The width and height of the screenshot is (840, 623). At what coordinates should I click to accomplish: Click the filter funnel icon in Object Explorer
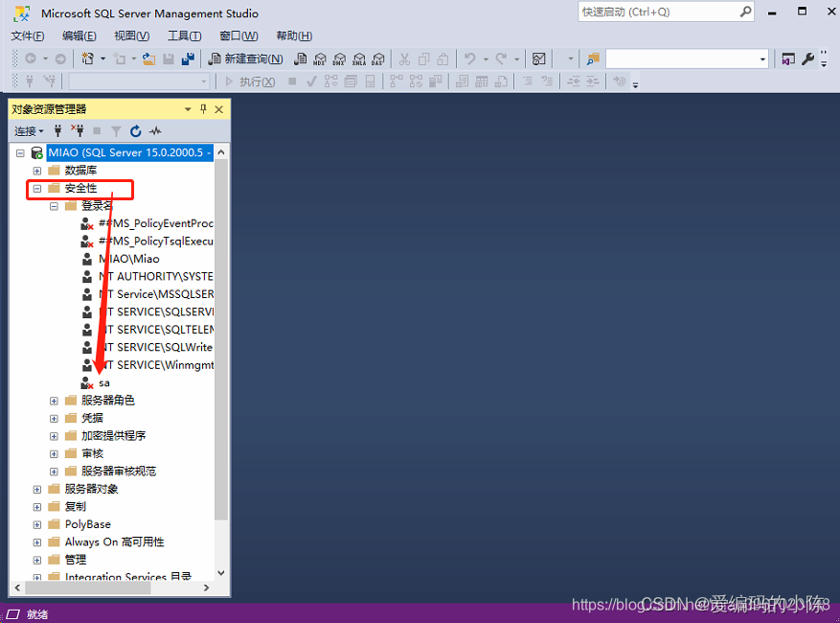tap(116, 130)
